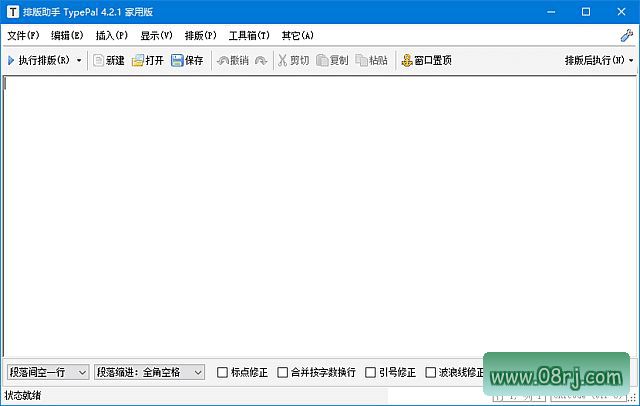Enable the 波浪线修正 checkbox

(431, 372)
